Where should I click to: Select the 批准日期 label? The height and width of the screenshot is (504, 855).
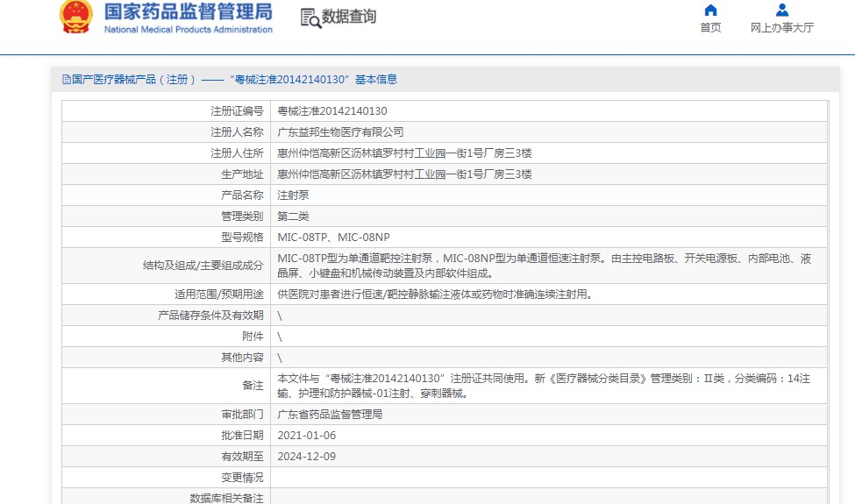(242, 436)
